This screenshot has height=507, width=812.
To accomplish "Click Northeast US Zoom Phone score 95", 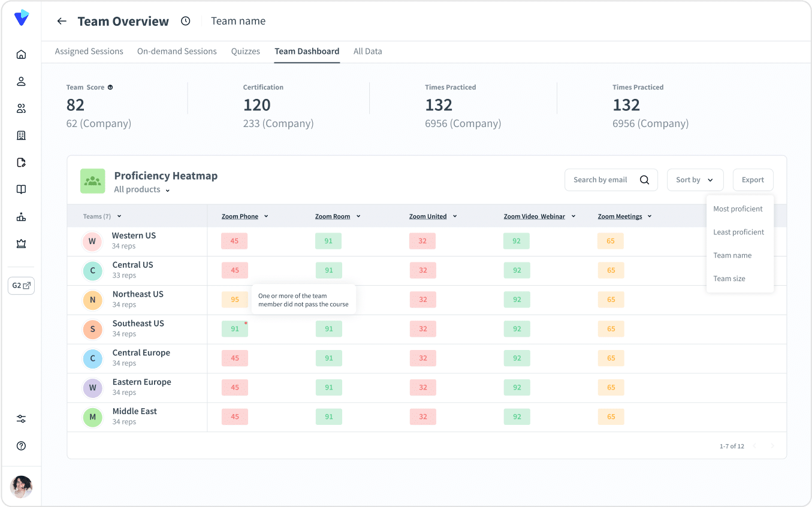I will coord(235,300).
